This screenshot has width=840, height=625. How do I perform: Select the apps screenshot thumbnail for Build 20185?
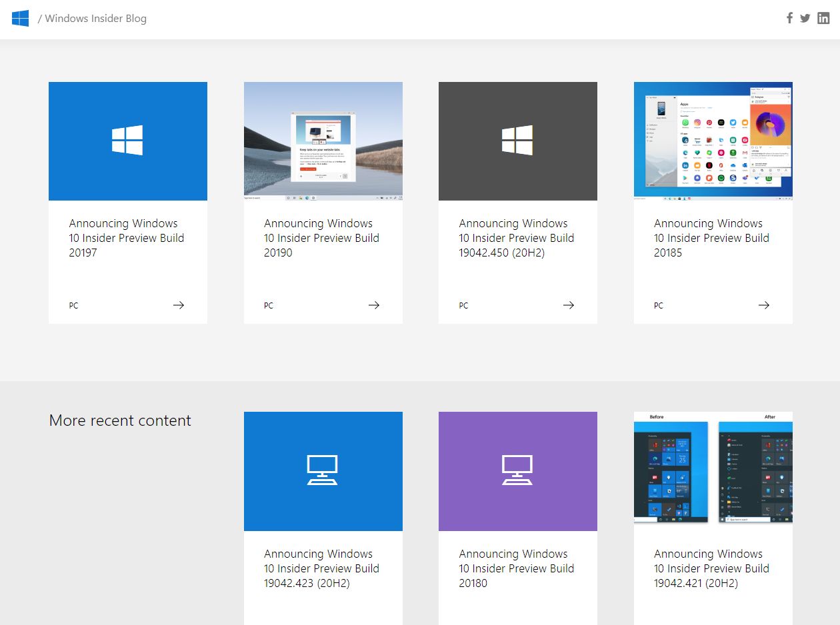coord(713,141)
